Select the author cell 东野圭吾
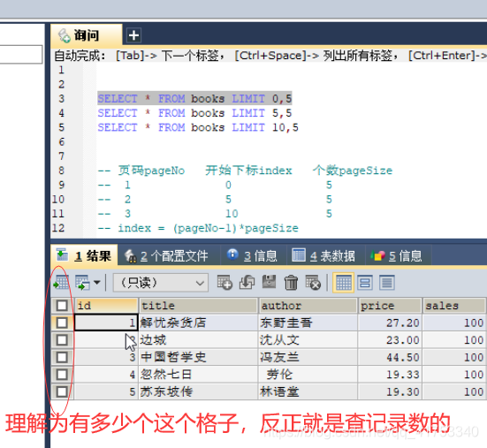The image size is (487, 448). point(308,323)
